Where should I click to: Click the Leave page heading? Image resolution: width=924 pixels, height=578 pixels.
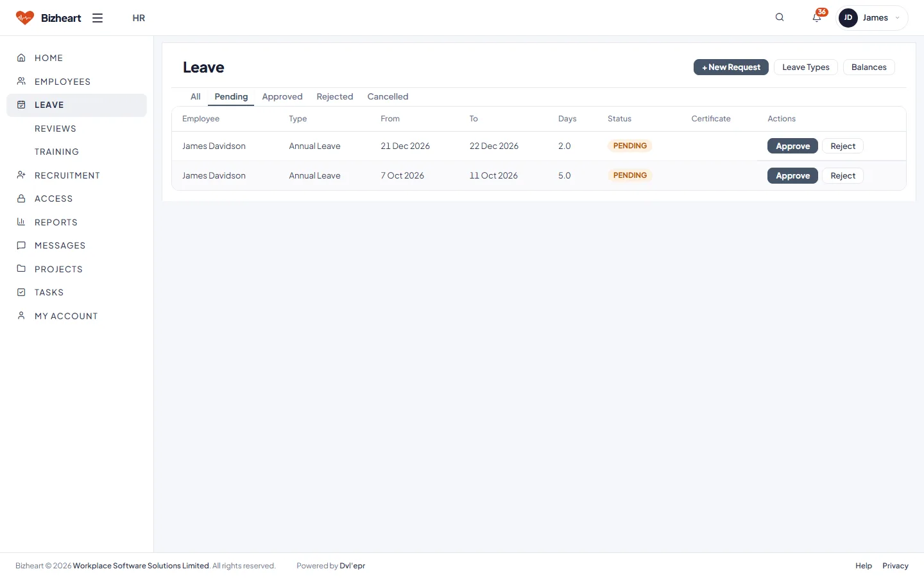coord(203,67)
